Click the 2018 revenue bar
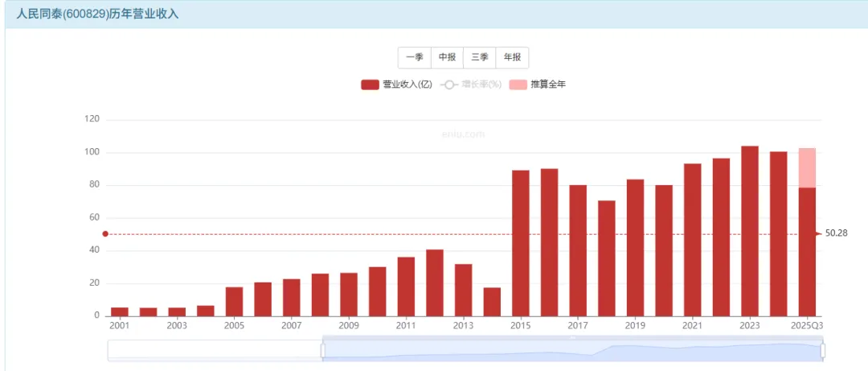The image size is (868, 371). click(x=606, y=258)
